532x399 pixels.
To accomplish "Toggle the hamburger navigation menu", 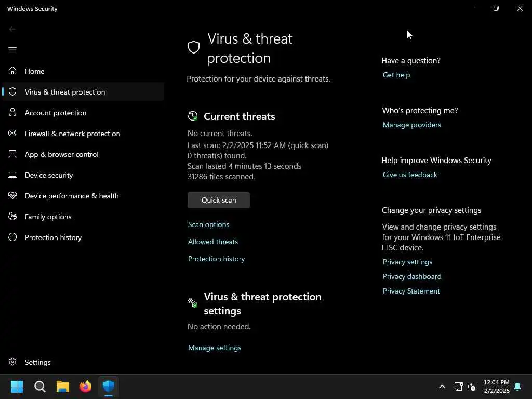I will 12,50.
